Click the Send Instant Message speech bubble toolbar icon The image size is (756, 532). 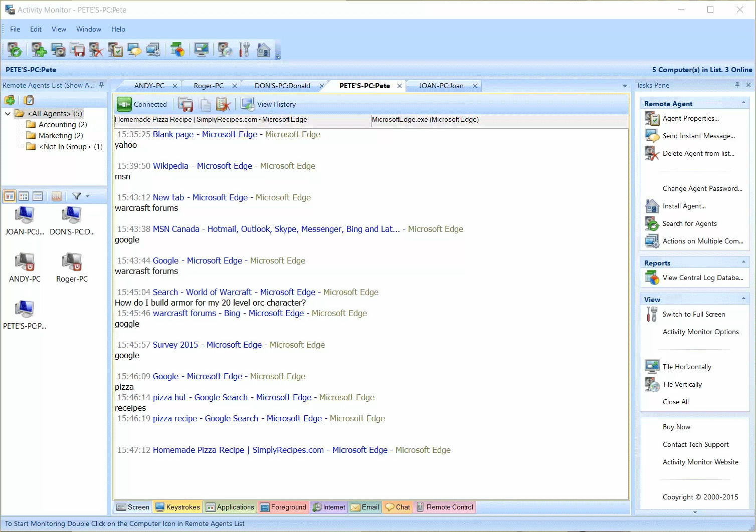click(x=134, y=50)
